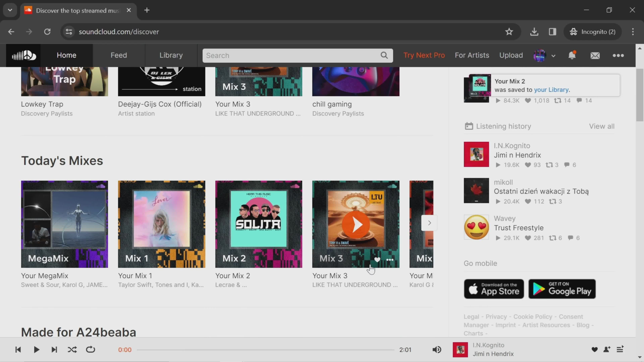This screenshot has height=362, width=644.
Task: Click the Try Next Pro button
Action: click(424, 55)
